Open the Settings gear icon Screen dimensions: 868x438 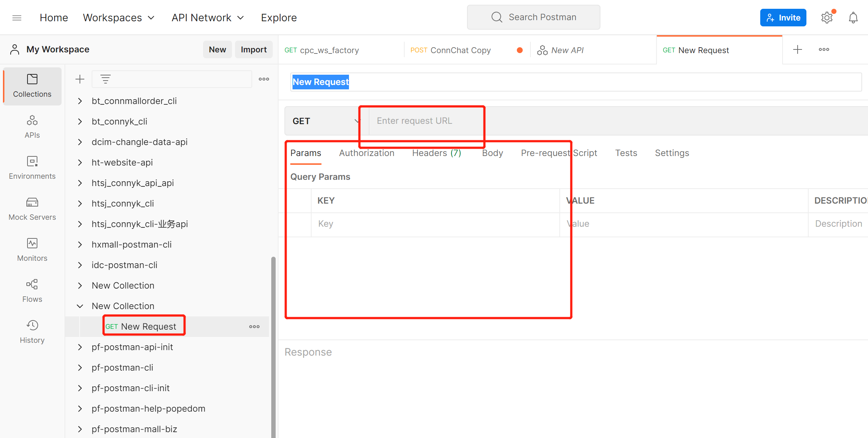tap(827, 18)
